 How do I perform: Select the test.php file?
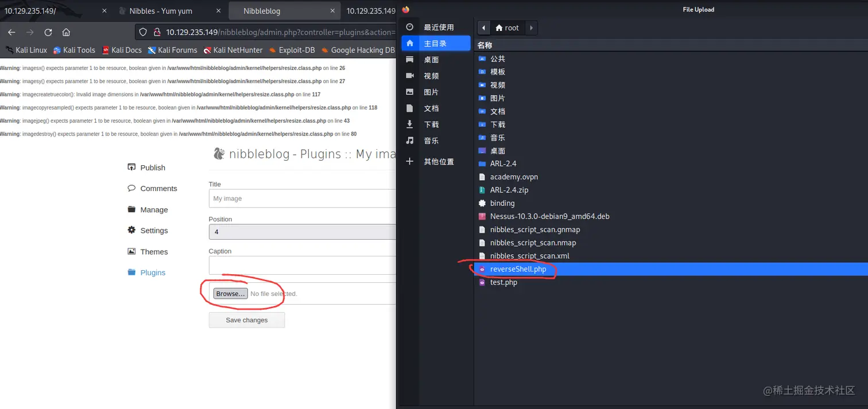click(x=672, y=282)
